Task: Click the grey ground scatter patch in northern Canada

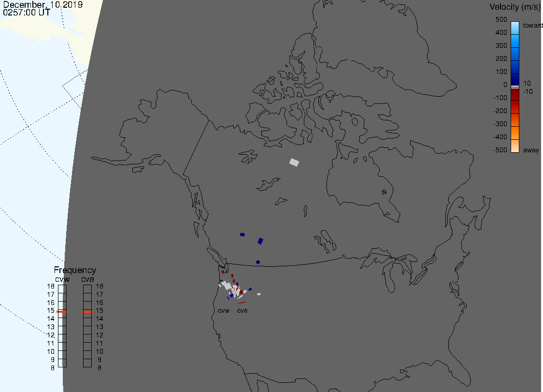Action: [294, 162]
